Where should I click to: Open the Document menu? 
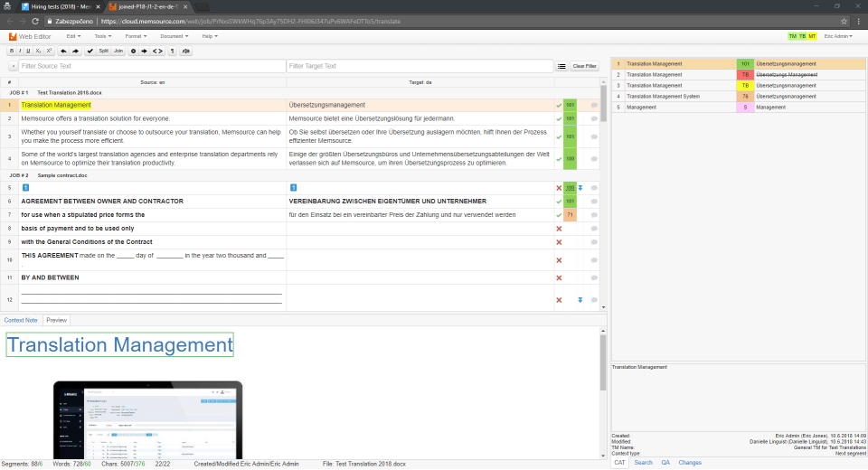[x=175, y=36]
